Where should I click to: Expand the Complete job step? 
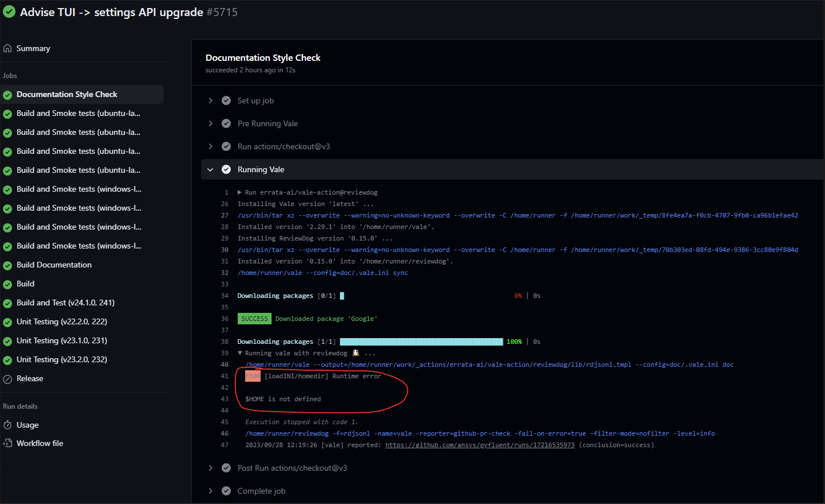210,491
